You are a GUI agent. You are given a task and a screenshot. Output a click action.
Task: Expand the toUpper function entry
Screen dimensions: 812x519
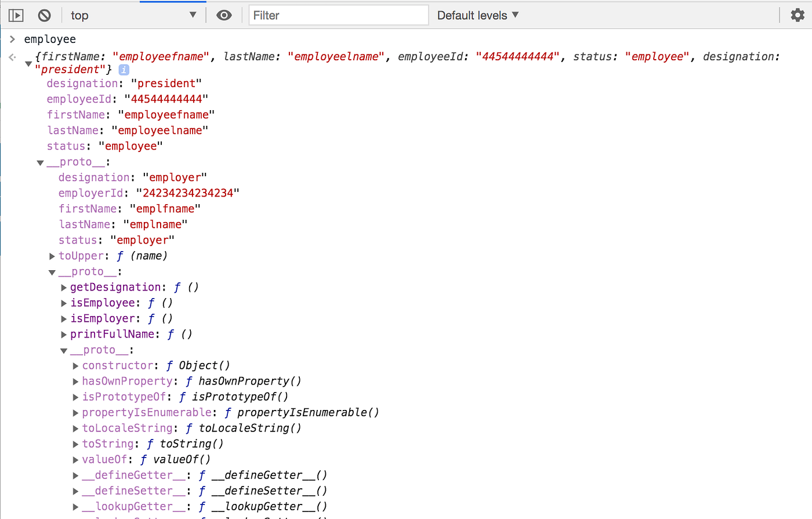pyautogui.click(x=52, y=256)
